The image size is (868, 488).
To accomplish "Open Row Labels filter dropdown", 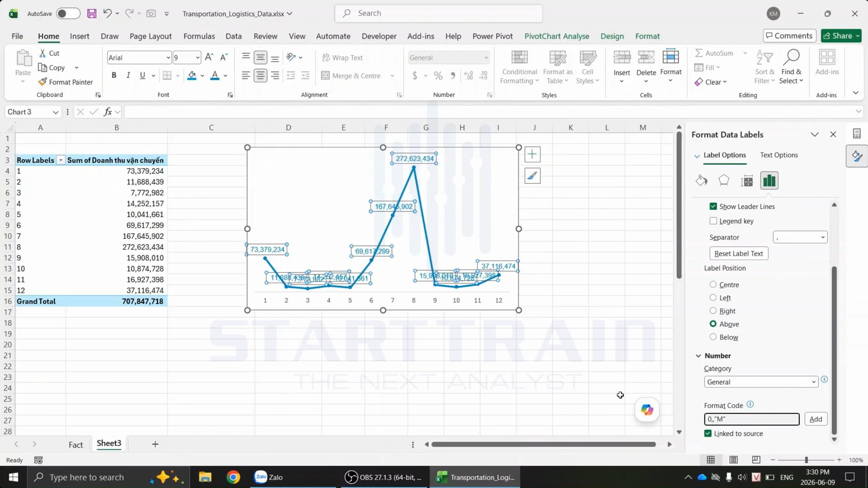I will click(x=61, y=161).
